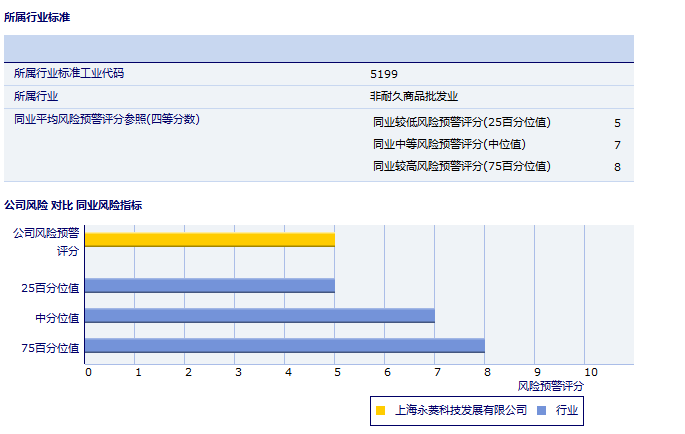Select the 行业 legend label
685x434 pixels.
(x=567, y=410)
